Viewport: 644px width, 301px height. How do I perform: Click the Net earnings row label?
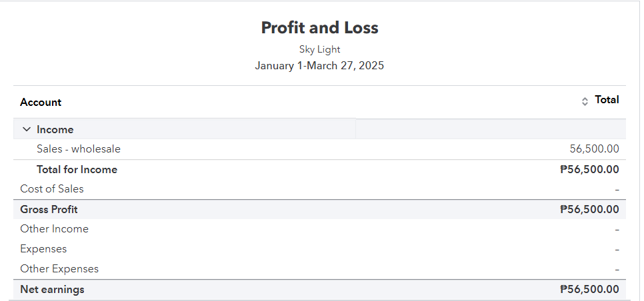[x=52, y=289]
